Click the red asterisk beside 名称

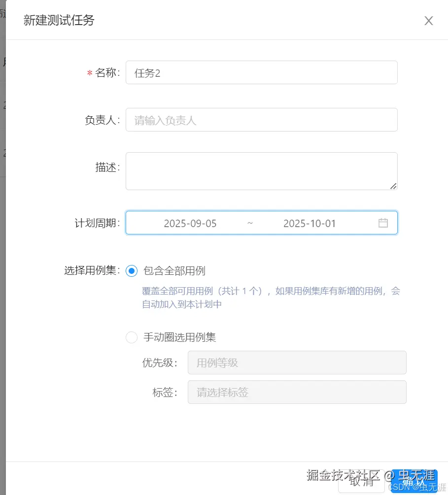[88, 72]
